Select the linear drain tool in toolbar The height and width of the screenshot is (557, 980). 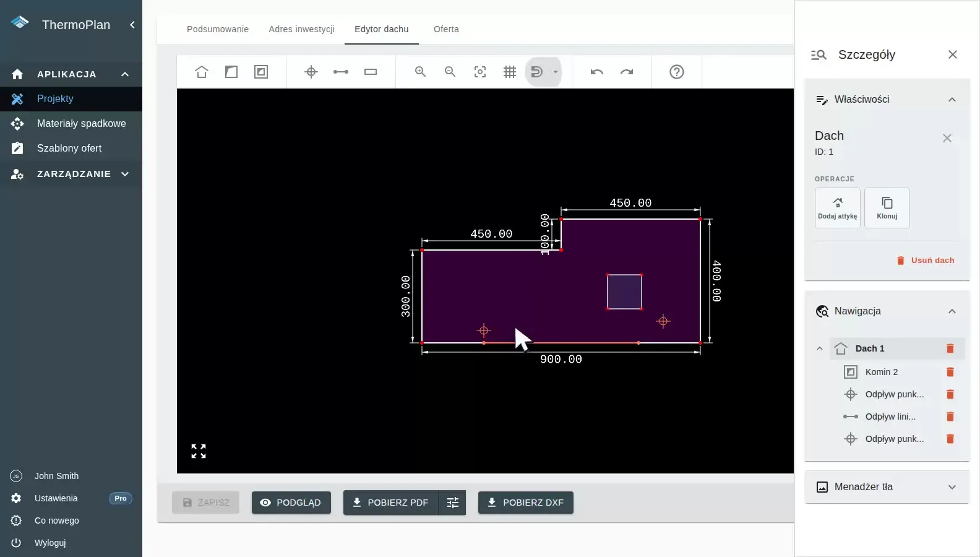pos(341,72)
